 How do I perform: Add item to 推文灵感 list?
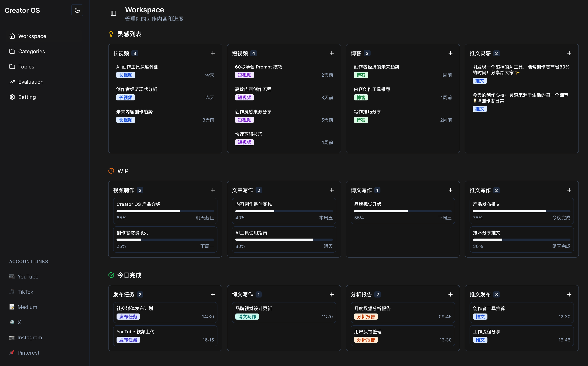569,53
